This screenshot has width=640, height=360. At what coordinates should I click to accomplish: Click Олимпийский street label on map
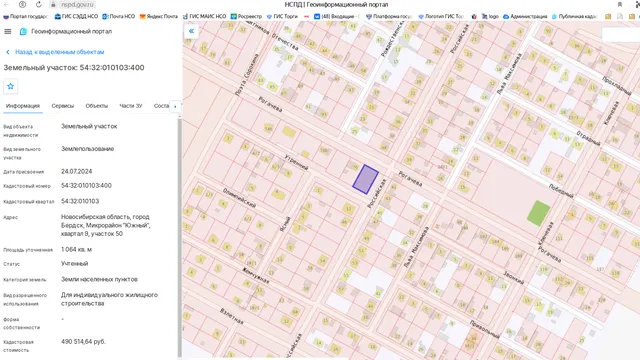pos(240,198)
